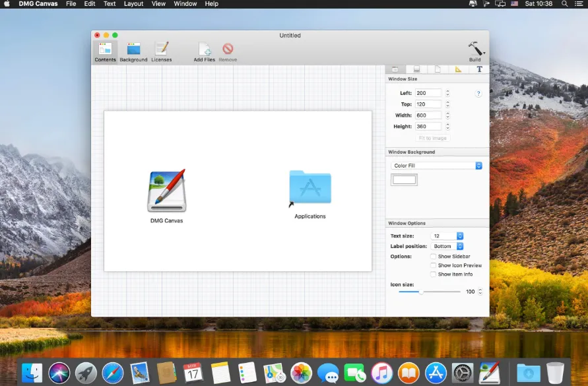Enable the Show Item Info checkbox
588x386 pixels.
[x=433, y=274]
